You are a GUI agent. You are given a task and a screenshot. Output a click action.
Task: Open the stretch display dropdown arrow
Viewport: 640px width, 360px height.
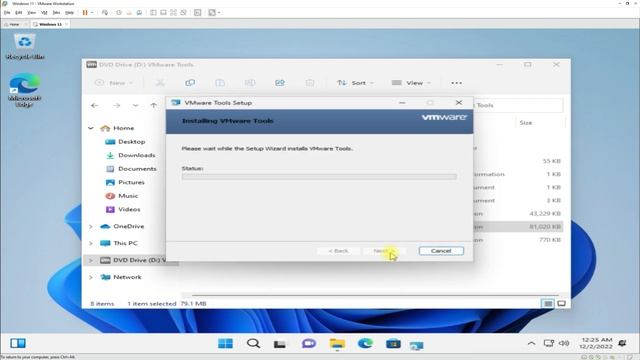coord(219,13)
